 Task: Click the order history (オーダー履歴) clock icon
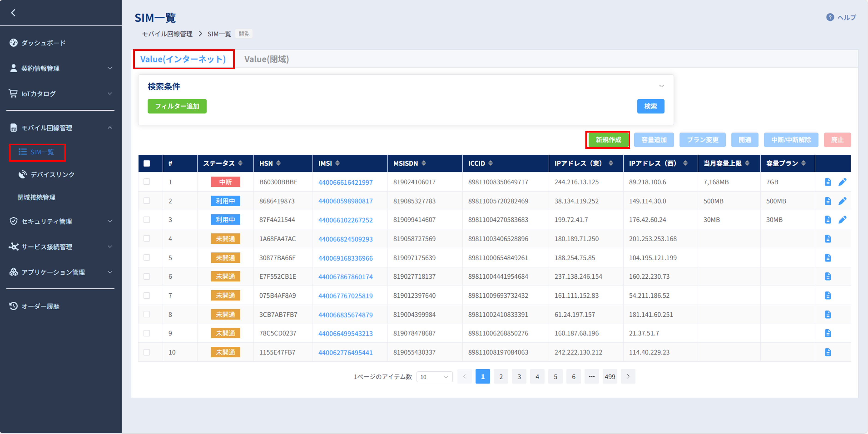tap(13, 306)
